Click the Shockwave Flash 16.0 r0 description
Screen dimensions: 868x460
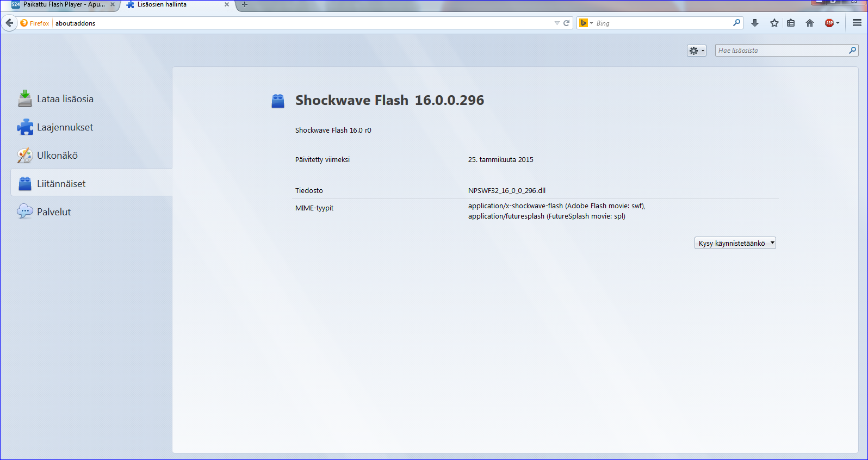(333, 130)
